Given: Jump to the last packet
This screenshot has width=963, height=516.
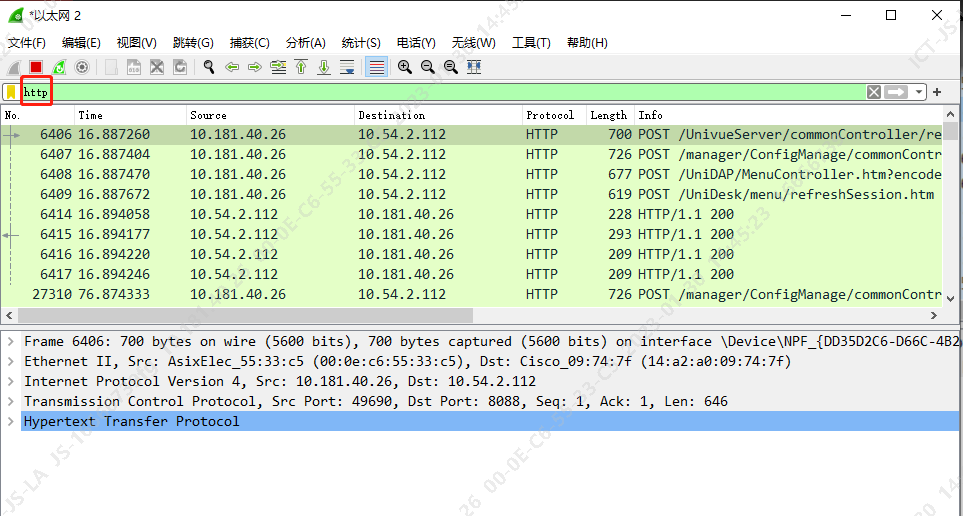Looking at the screenshot, I should [x=324, y=67].
